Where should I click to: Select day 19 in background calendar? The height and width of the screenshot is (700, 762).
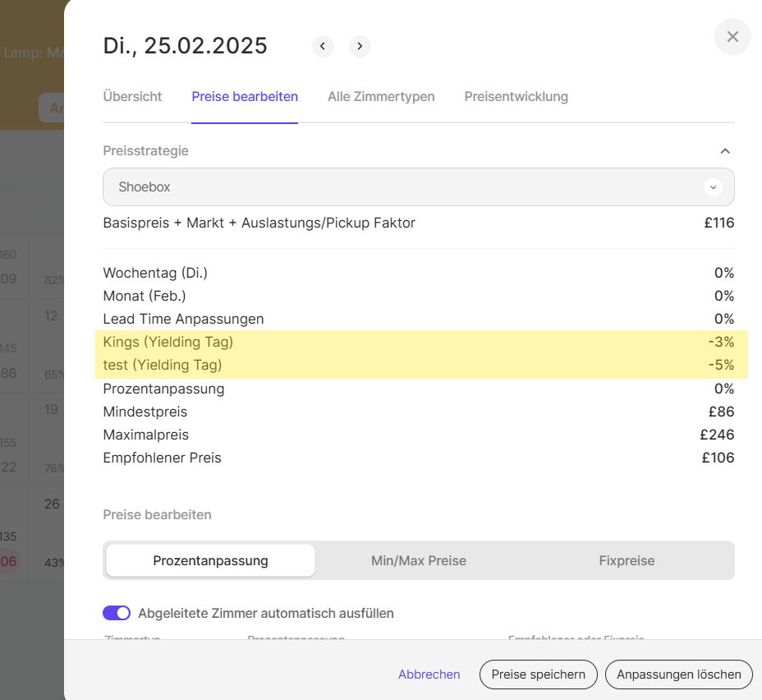(x=51, y=409)
